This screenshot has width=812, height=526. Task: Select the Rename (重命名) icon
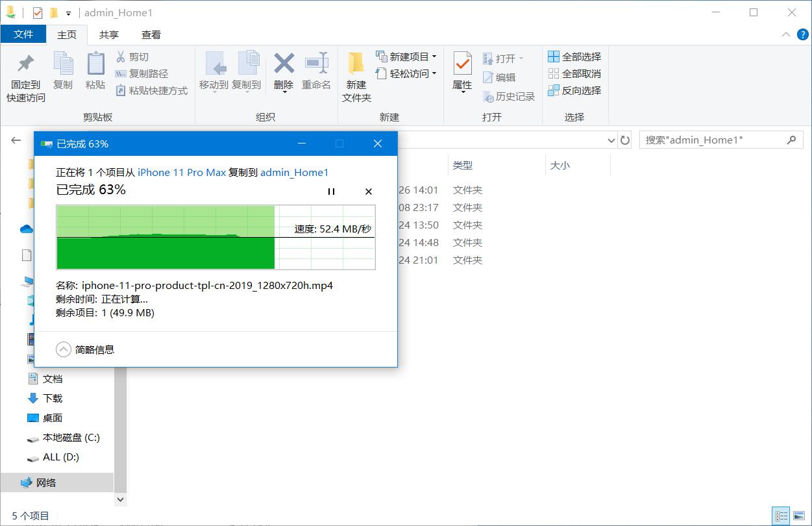[x=316, y=71]
